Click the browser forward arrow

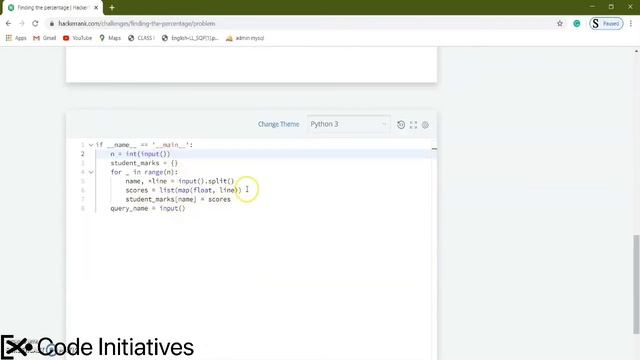coord(22,24)
